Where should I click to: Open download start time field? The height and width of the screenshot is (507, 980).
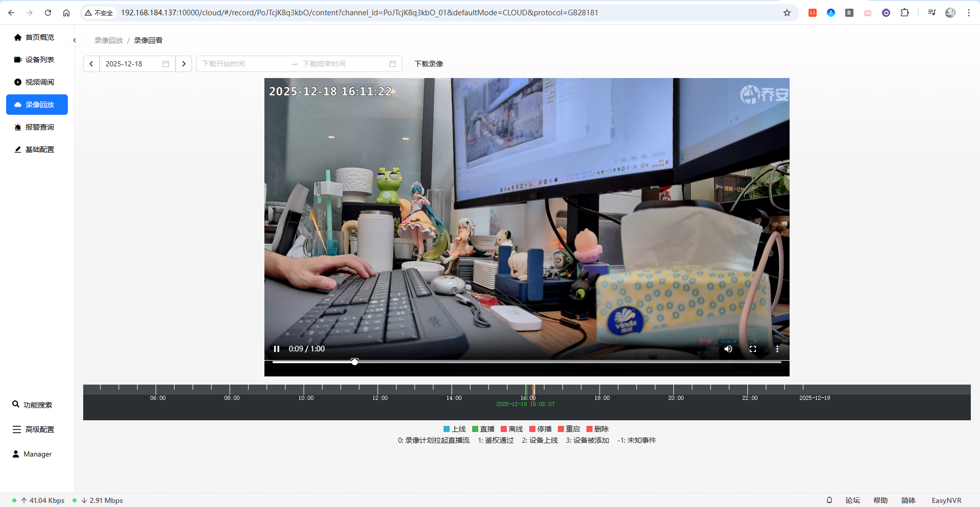coord(240,64)
